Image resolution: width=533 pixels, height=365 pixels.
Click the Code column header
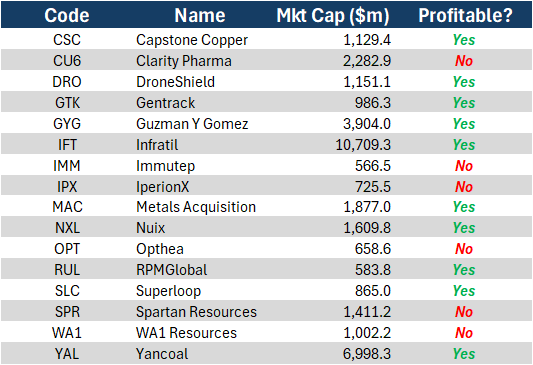(67, 15)
